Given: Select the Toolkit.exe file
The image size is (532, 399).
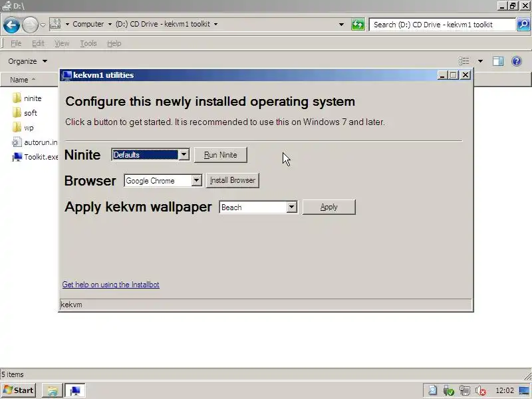Looking at the screenshot, I should coord(35,157).
